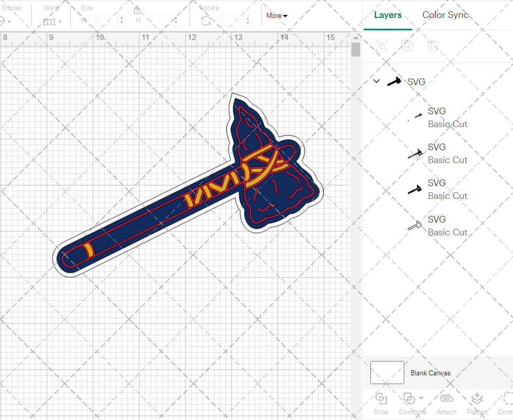Select the Layers tab
The width and height of the screenshot is (513, 420).
point(388,15)
